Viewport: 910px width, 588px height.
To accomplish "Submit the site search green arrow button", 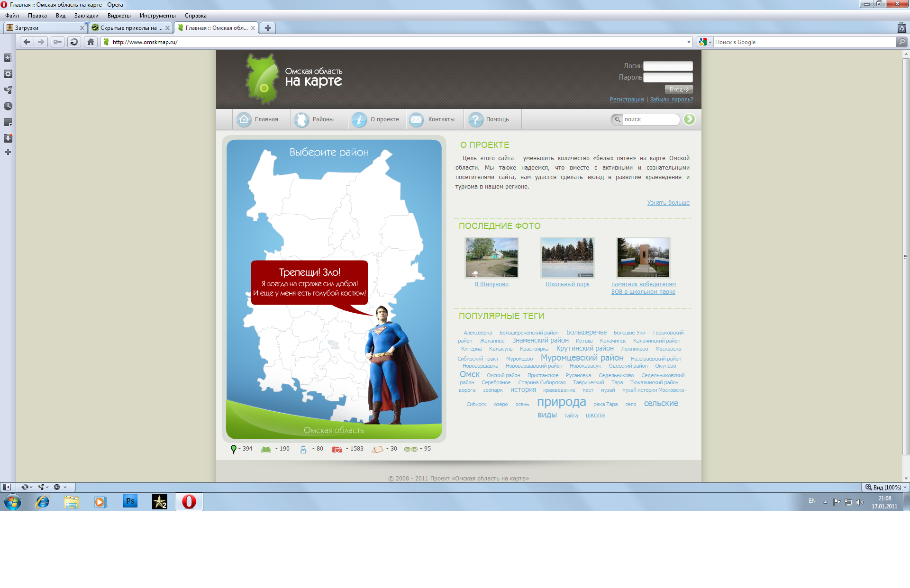I will 689,119.
